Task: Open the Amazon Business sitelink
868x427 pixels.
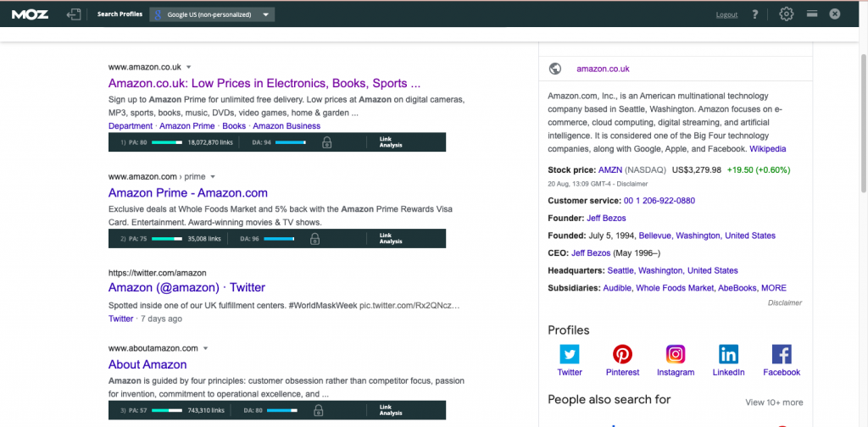Action: tap(287, 125)
